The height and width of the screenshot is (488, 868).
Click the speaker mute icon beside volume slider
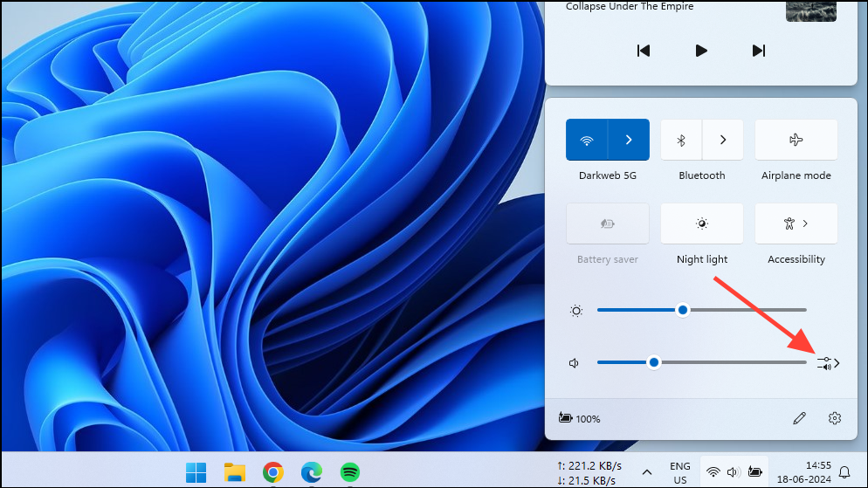(575, 363)
